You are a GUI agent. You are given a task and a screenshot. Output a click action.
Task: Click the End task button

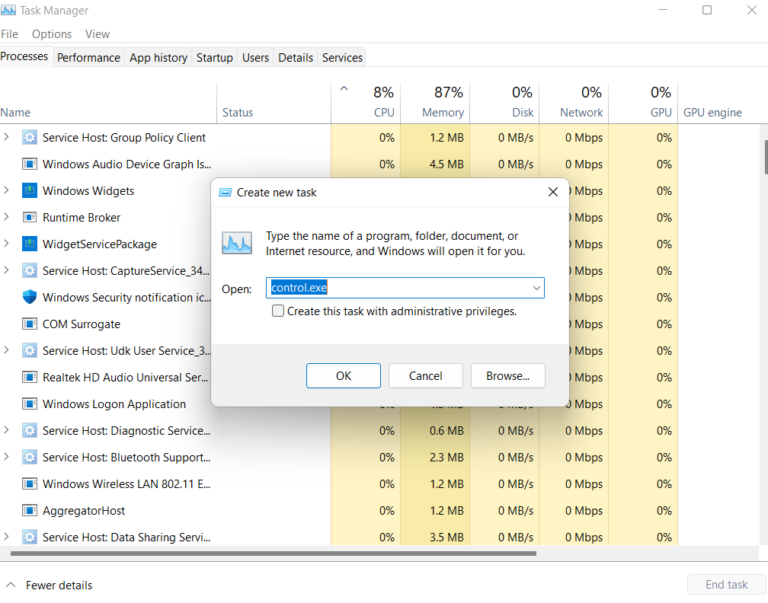click(726, 584)
